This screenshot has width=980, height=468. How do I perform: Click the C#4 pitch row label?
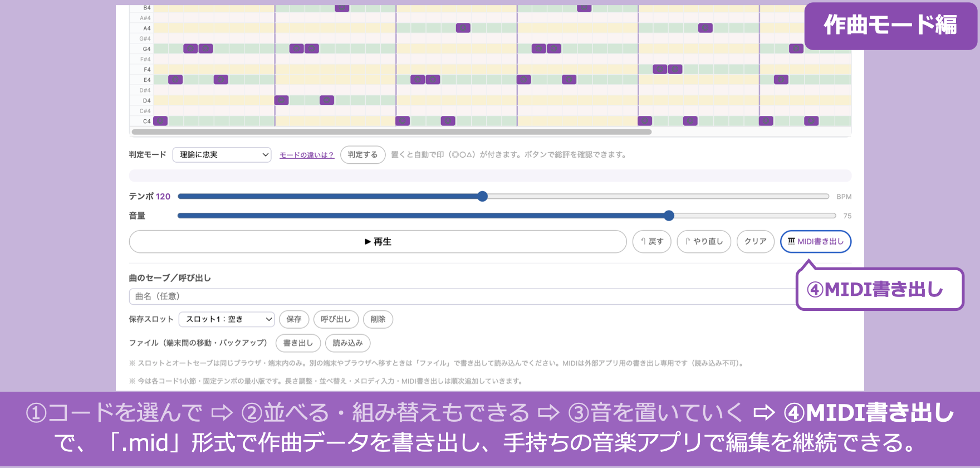pos(145,111)
